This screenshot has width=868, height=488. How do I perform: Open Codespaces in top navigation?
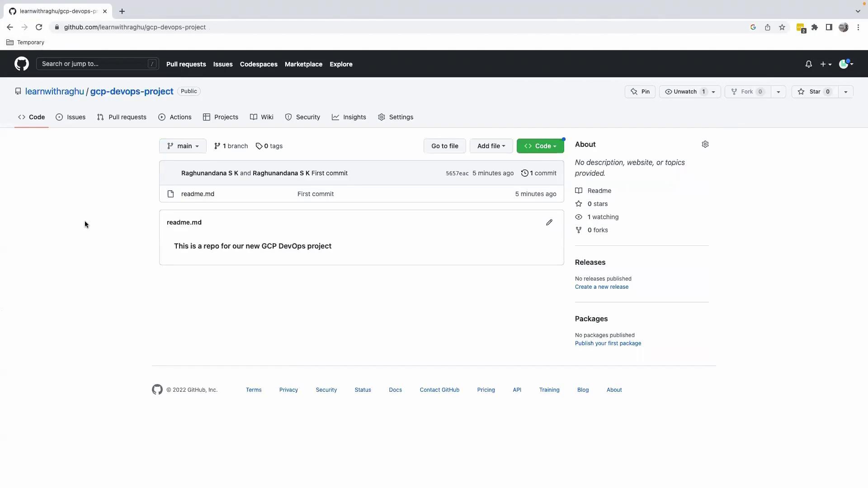(x=259, y=64)
